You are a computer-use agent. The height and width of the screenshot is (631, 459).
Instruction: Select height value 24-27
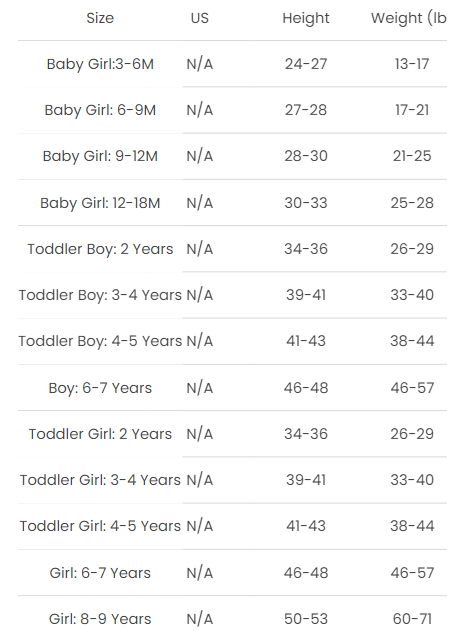point(306,64)
